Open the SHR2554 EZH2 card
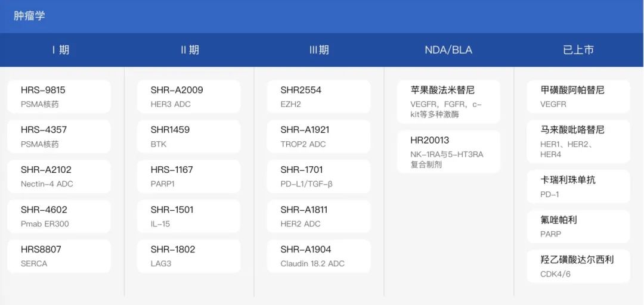This screenshot has width=644, height=305. (x=318, y=97)
